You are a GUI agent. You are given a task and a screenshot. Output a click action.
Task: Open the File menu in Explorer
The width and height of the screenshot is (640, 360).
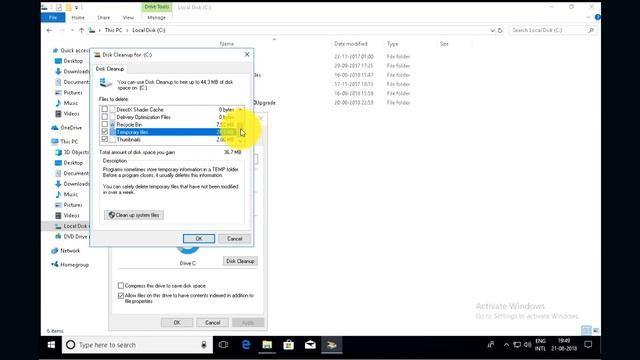coord(53,18)
